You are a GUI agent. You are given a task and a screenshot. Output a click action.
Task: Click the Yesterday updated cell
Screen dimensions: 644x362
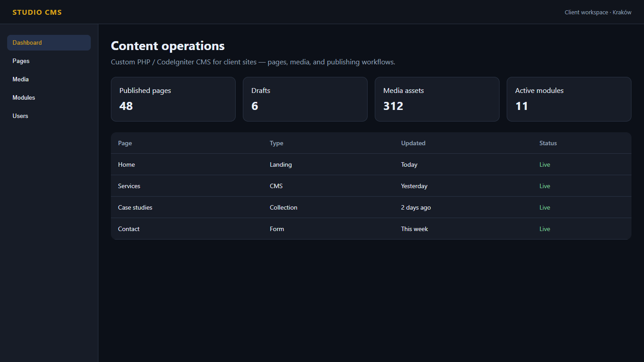click(x=414, y=186)
